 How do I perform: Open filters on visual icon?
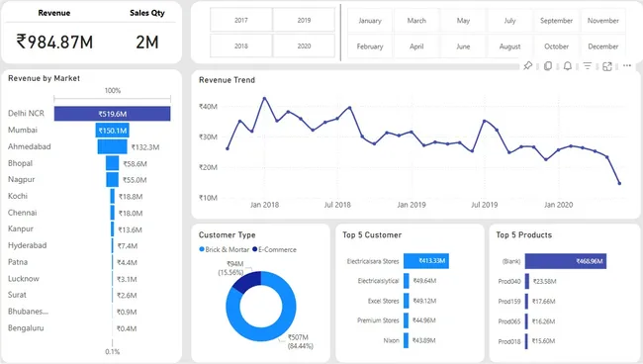[x=588, y=66]
